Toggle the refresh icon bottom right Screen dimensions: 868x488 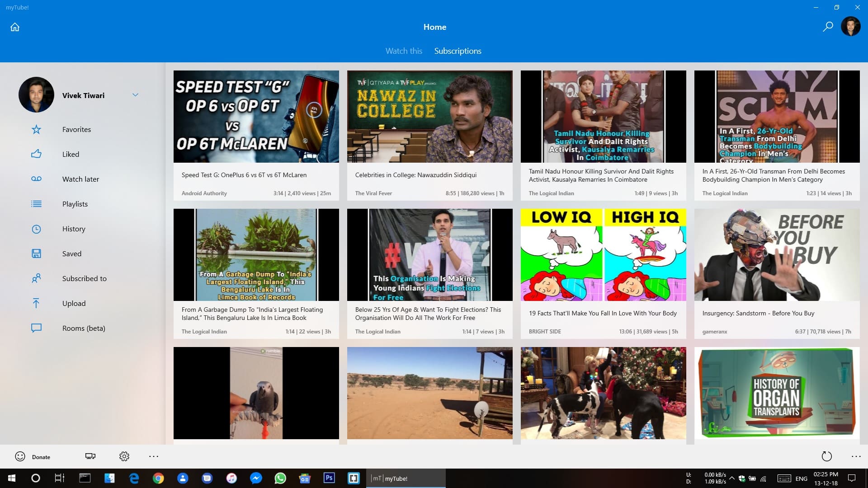tap(826, 456)
